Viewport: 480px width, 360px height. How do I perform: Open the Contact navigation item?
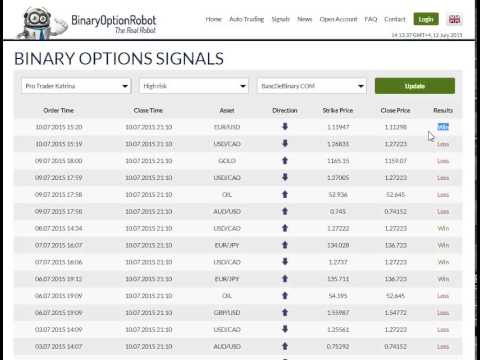(395, 19)
